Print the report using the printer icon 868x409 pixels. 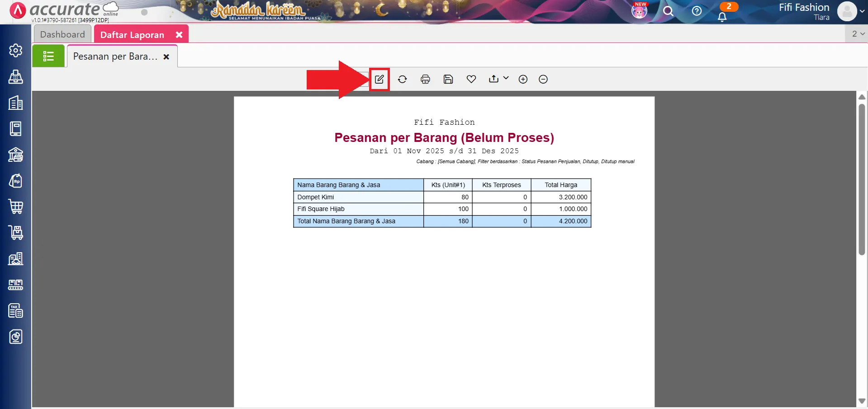point(425,80)
